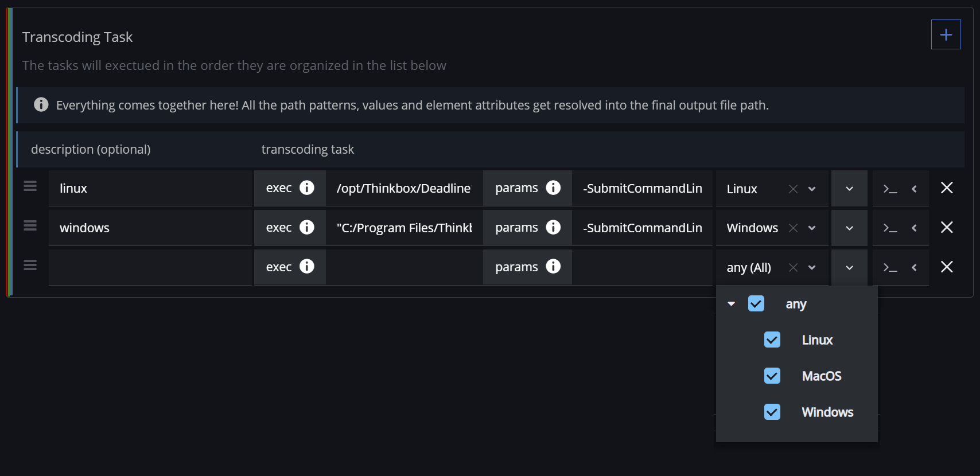
Task: Click exec info icon in windows row
Action: point(307,228)
